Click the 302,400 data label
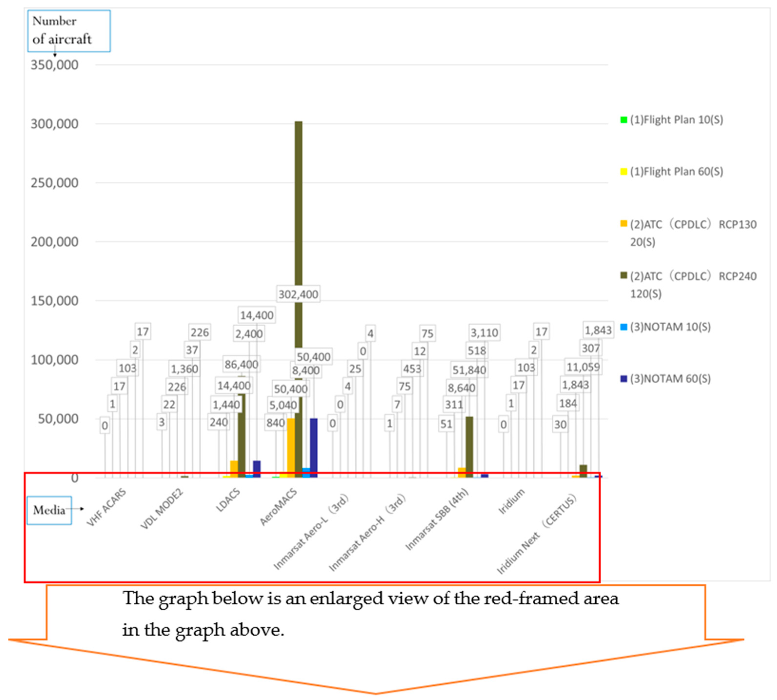The image size is (777, 700). [298, 294]
